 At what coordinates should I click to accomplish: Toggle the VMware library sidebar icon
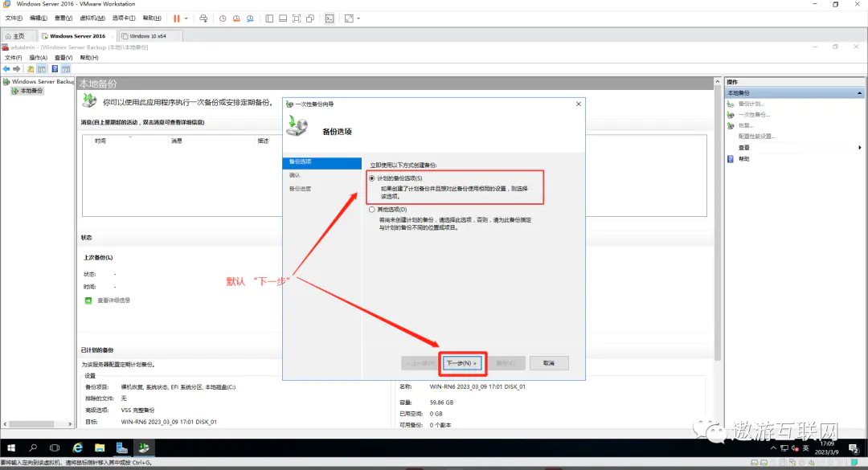coord(269,18)
